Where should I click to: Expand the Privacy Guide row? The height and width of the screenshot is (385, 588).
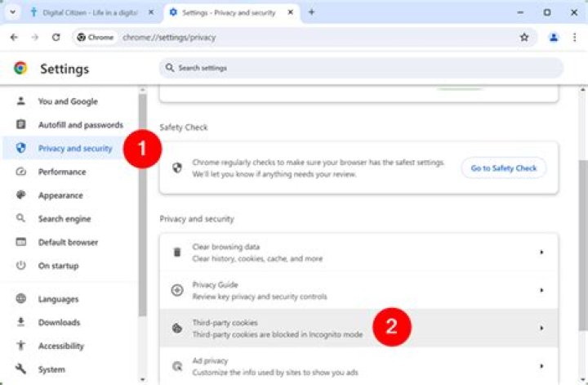coord(359,290)
